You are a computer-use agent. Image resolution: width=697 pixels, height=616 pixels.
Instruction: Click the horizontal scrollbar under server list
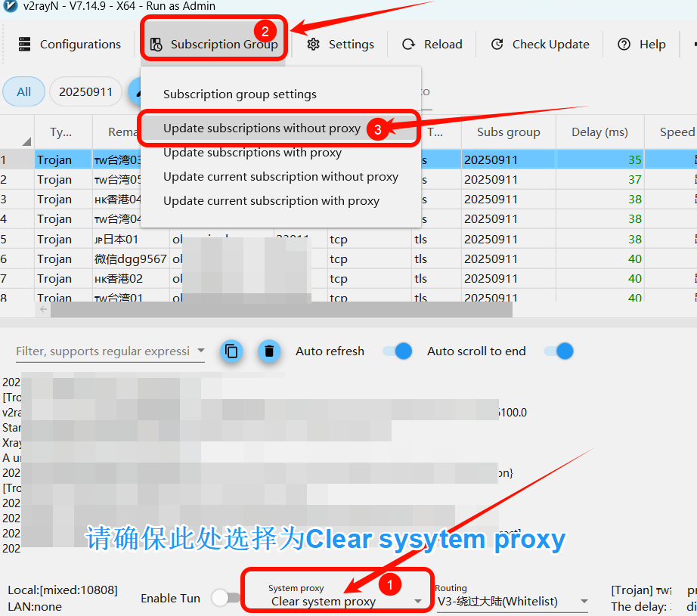click(x=280, y=309)
